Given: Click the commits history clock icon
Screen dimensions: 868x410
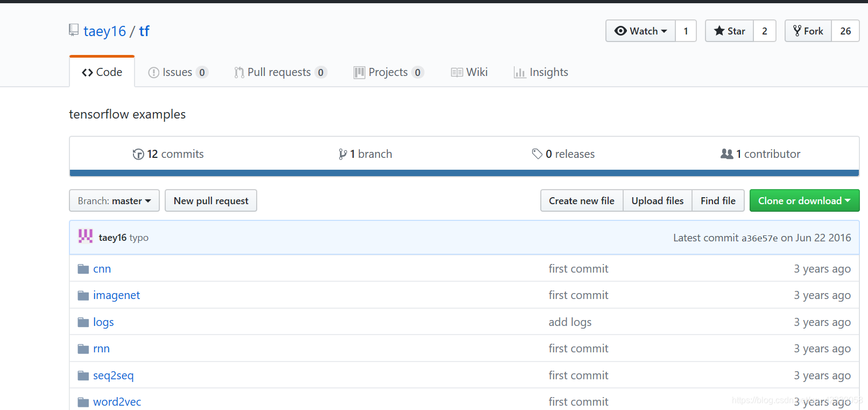Looking at the screenshot, I should tap(138, 154).
